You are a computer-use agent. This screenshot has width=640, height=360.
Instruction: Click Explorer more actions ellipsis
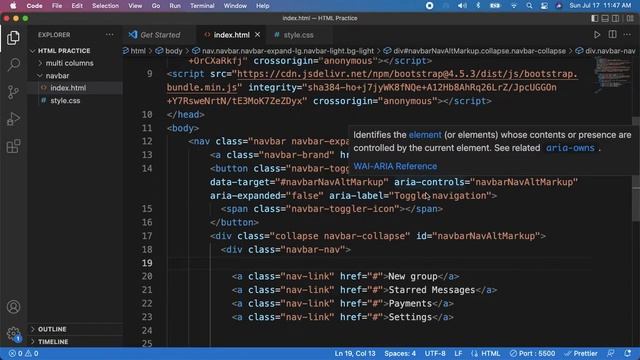(109, 35)
